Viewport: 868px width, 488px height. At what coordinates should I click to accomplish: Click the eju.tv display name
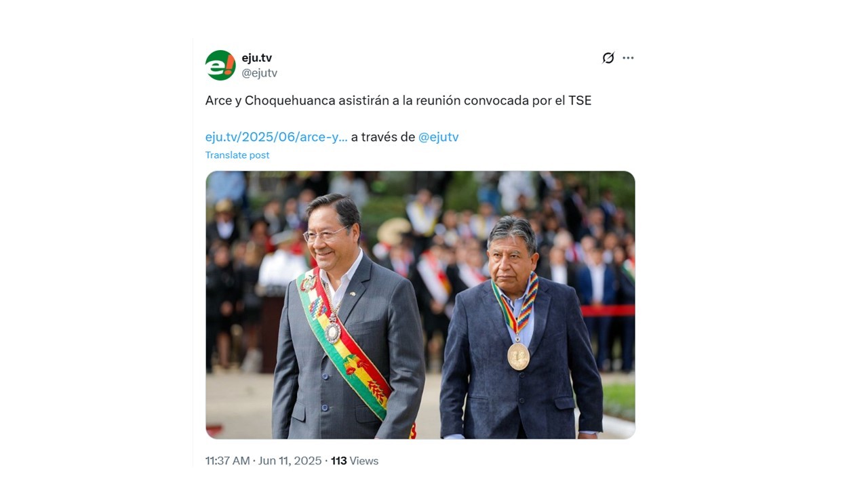pos(257,58)
